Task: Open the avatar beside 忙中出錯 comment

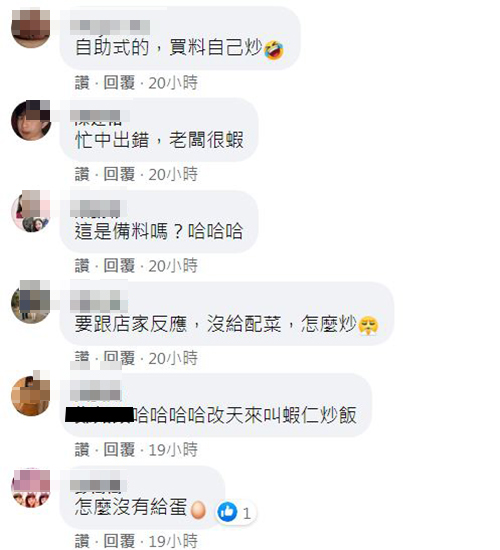Action: tap(31, 120)
